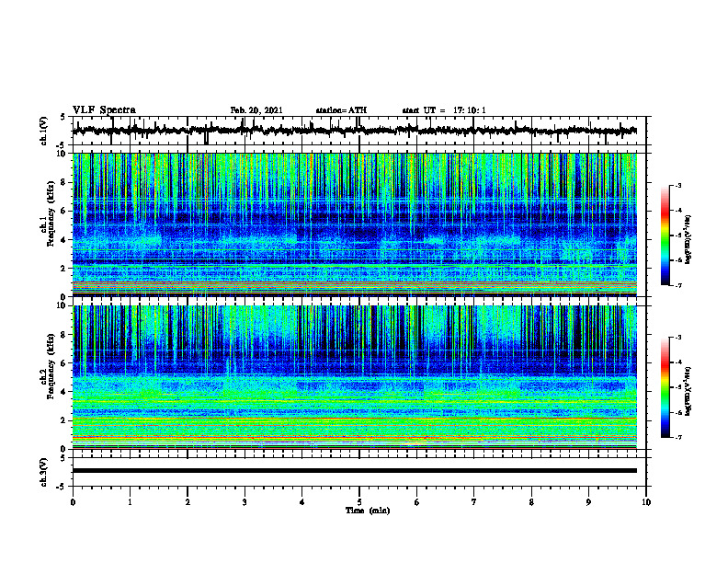
Task: Click the "ch.3(V)" axis label
Action: point(44,472)
